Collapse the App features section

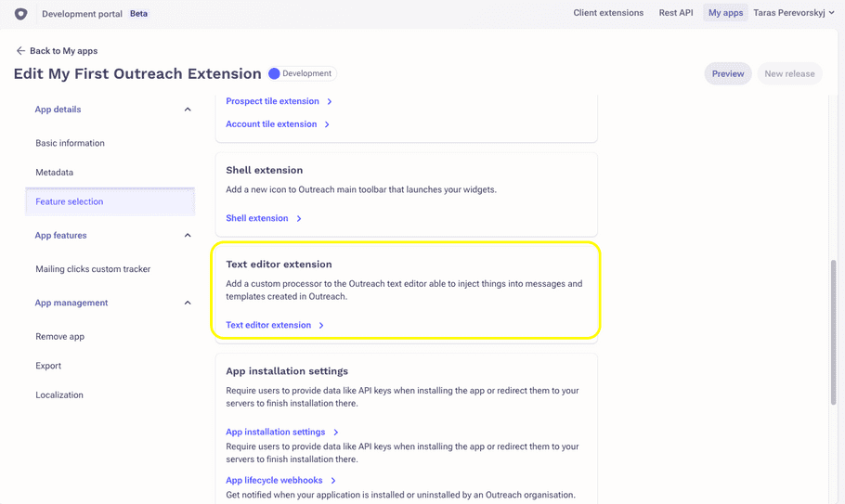point(188,236)
